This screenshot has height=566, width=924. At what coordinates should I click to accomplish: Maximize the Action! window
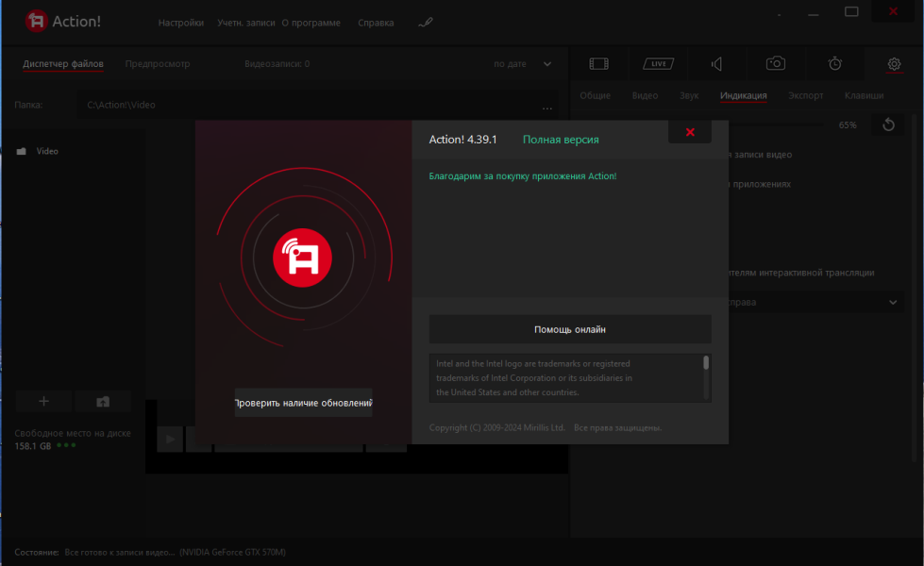tap(851, 11)
